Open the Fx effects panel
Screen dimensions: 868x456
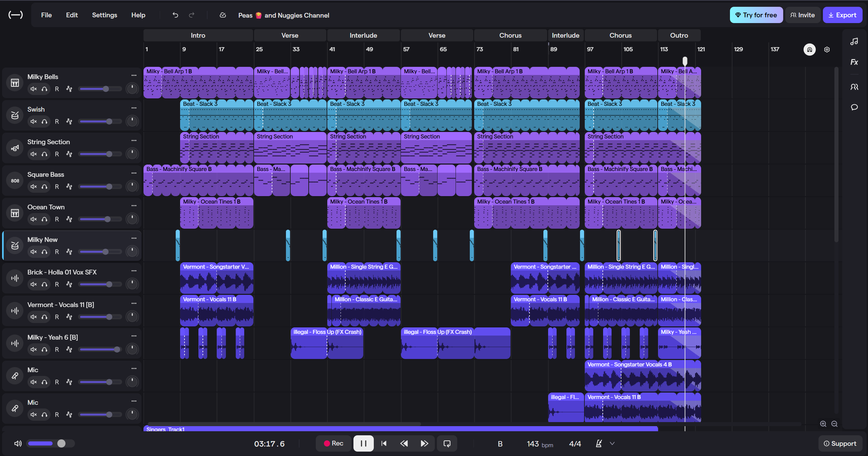pyautogui.click(x=854, y=62)
